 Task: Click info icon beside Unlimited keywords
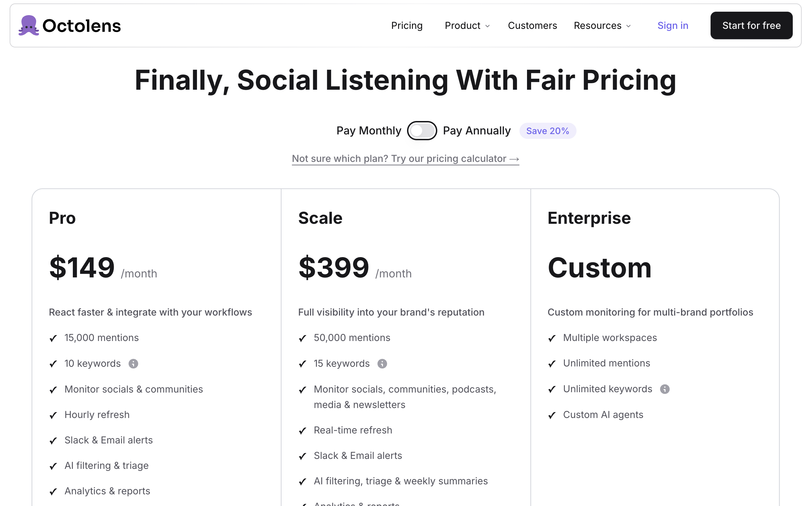click(665, 389)
